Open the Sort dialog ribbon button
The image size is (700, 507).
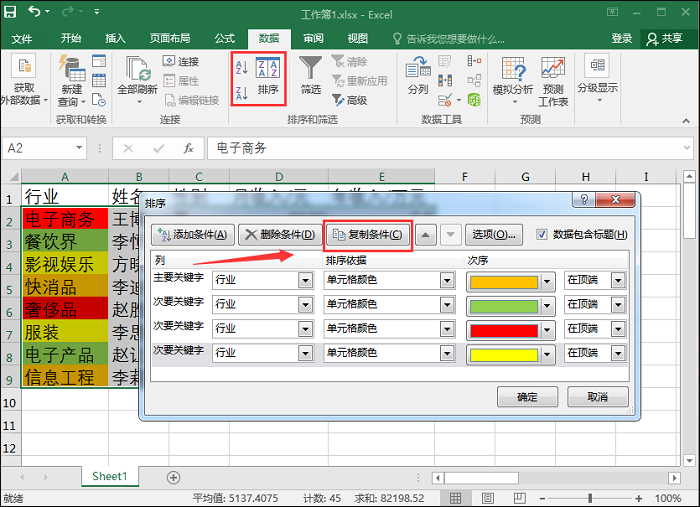pyautogui.click(x=268, y=76)
